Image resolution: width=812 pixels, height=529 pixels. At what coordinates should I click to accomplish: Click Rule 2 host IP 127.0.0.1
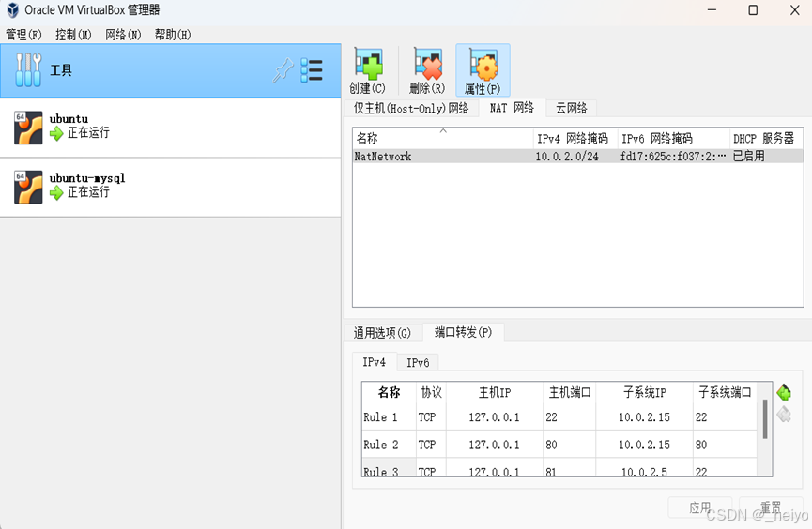(x=494, y=445)
